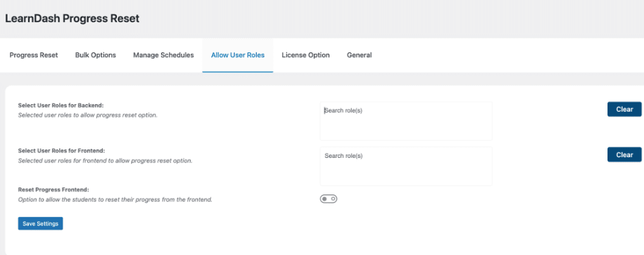Select the Allow User Roles tab
644x255 pixels.
pyautogui.click(x=238, y=55)
